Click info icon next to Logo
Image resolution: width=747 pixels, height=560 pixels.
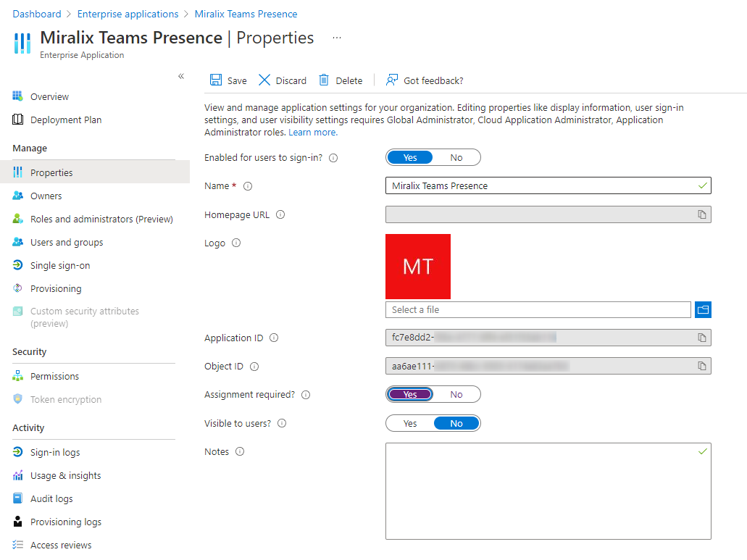coord(236,243)
